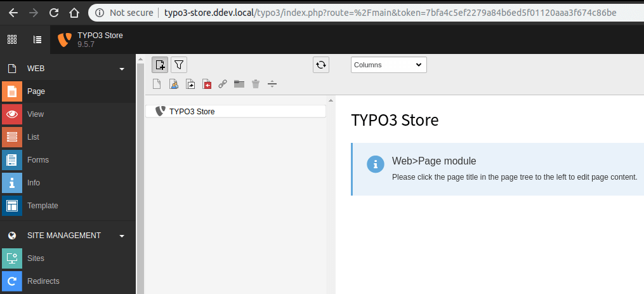Select the standard page type icon
This screenshot has height=294, width=644.
point(157,84)
